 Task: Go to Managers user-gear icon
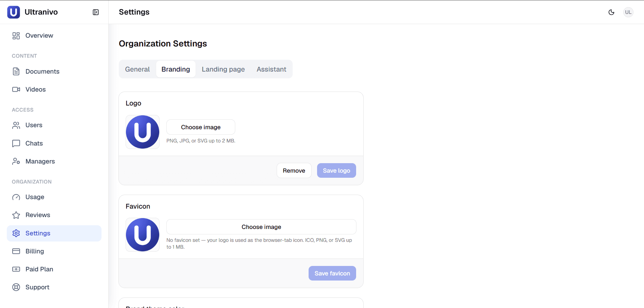click(16, 161)
